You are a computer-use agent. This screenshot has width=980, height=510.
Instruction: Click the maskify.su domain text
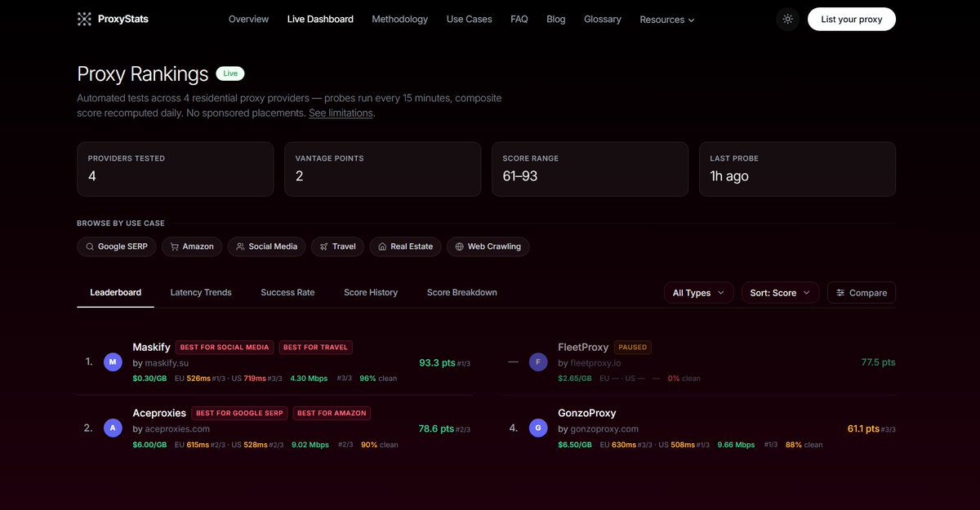coord(167,363)
